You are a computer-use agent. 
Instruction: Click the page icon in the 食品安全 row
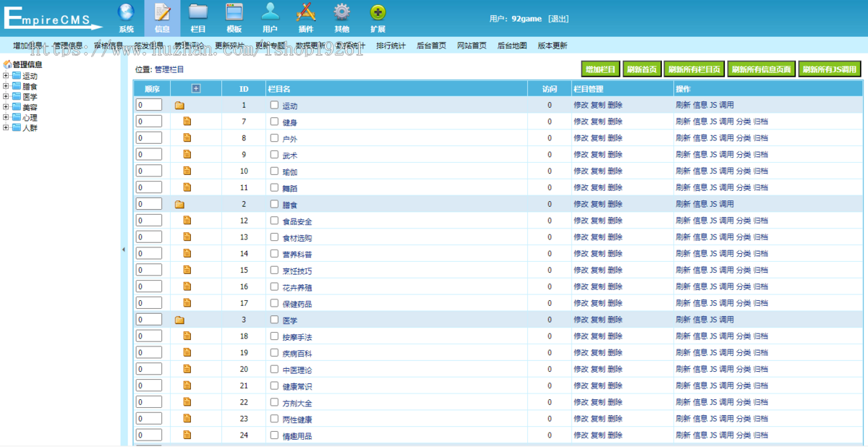click(x=187, y=221)
